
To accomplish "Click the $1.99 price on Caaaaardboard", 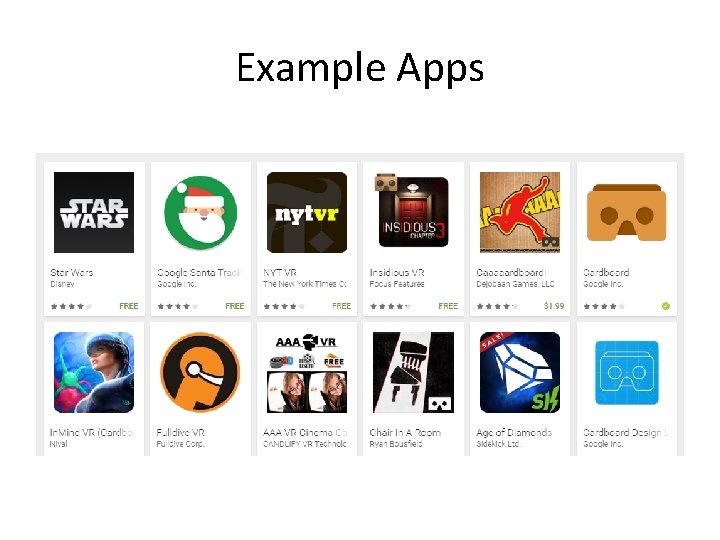I will tap(554, 306).
